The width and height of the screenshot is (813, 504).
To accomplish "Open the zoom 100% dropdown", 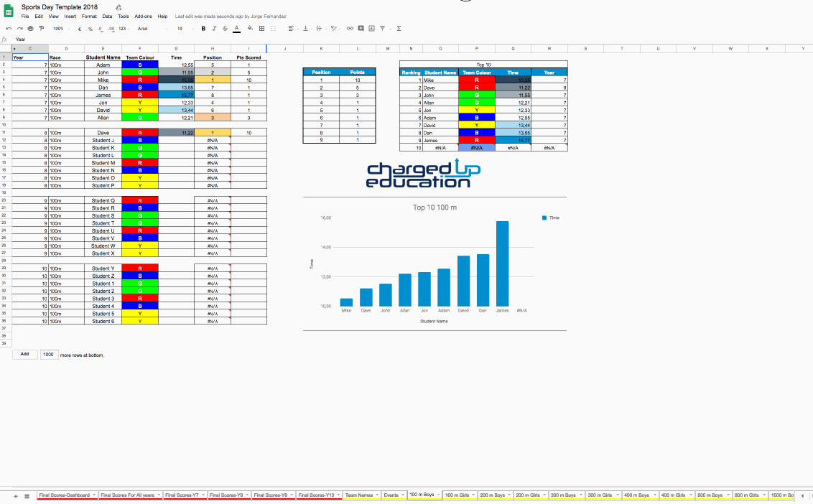I will click(61, 29).
